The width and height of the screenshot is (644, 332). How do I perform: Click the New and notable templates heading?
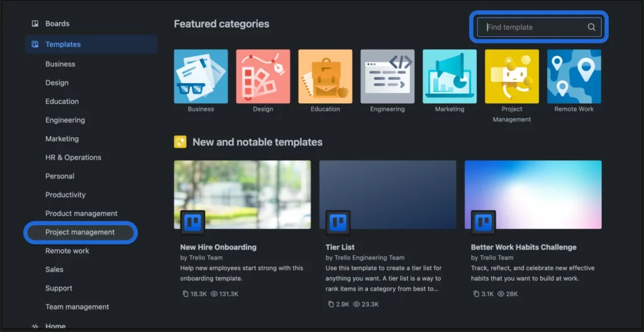257,142
